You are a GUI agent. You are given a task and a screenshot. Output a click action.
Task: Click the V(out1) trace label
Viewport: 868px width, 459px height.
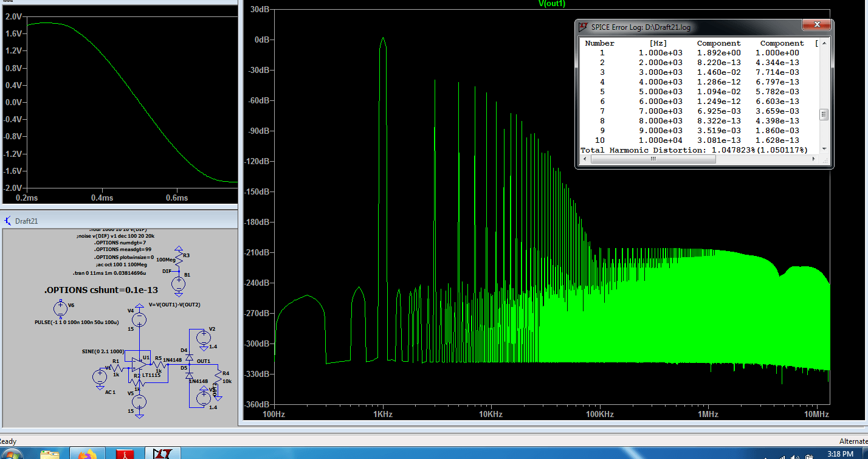pos(552,4)
